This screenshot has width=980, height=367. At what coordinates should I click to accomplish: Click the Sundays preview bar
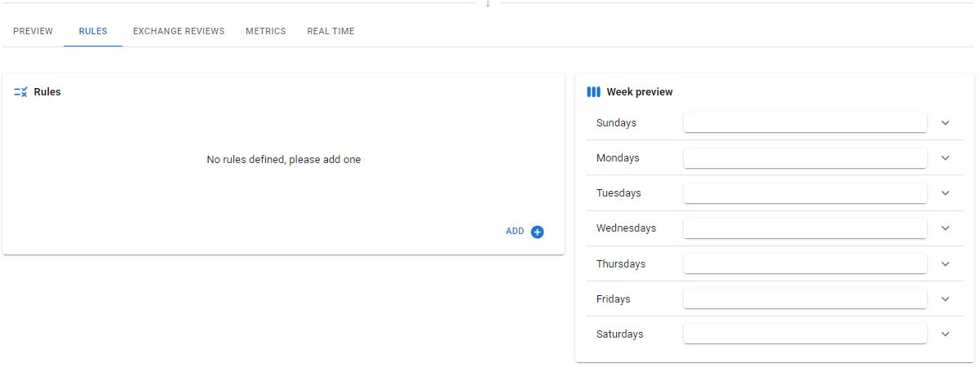tap(805, 123)
